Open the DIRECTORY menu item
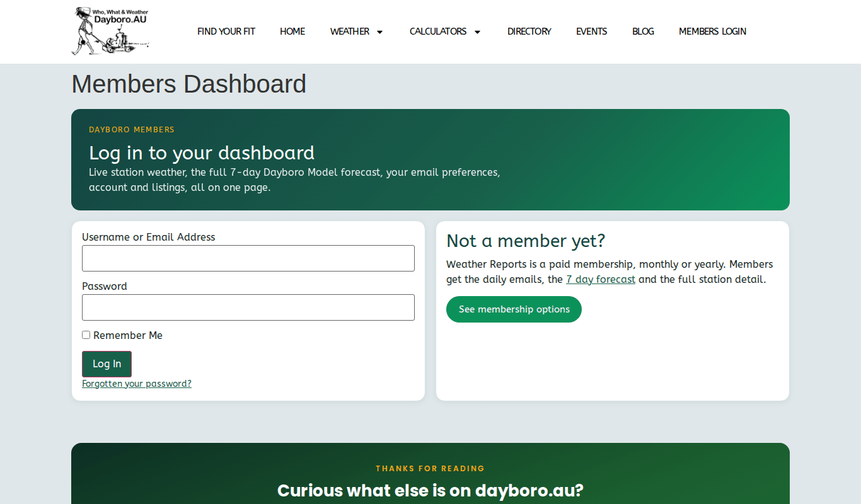The height and width of the screenshot is (504, 861). tap(529, 31)
